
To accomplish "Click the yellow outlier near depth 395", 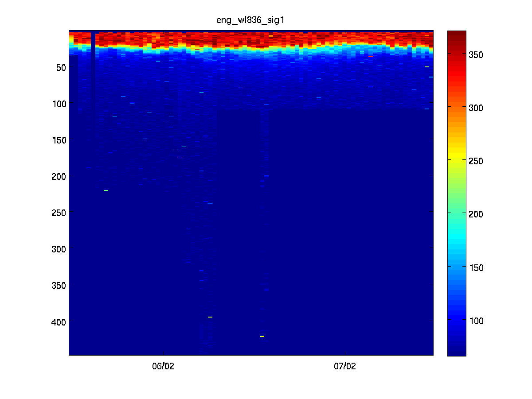I will pos(210,317).
